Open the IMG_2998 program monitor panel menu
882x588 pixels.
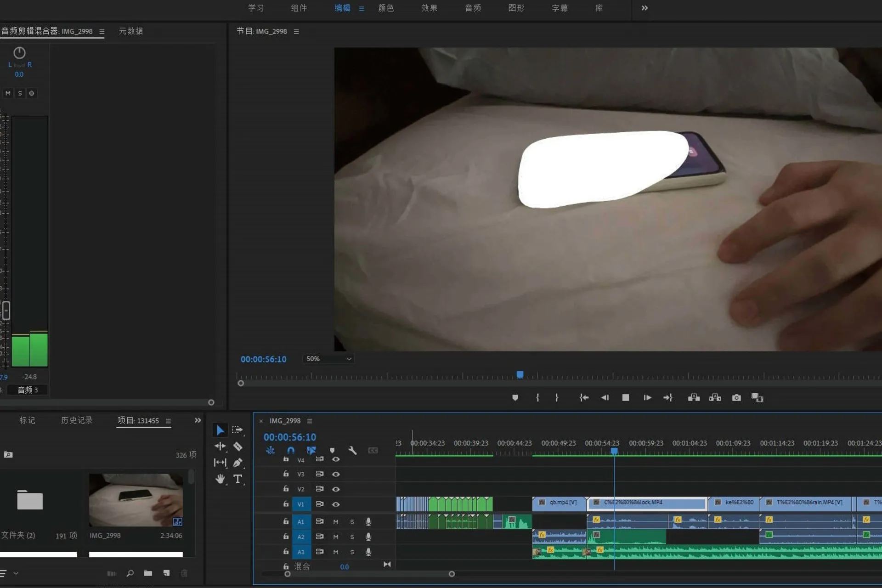tap(296, 32)
